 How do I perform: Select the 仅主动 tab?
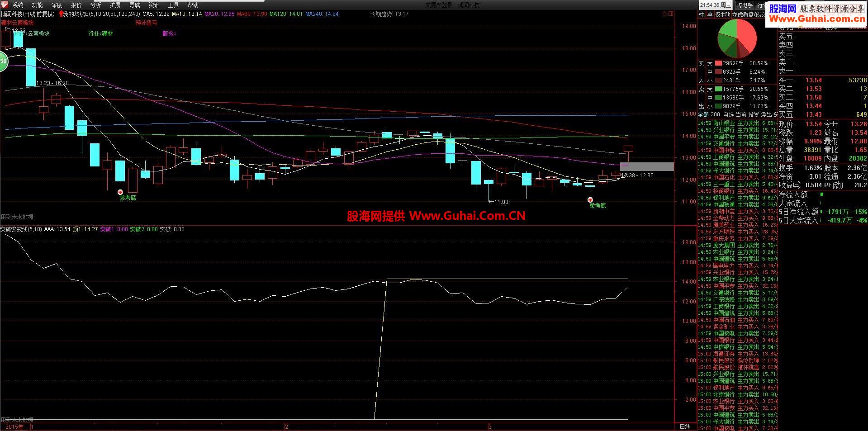722,14
